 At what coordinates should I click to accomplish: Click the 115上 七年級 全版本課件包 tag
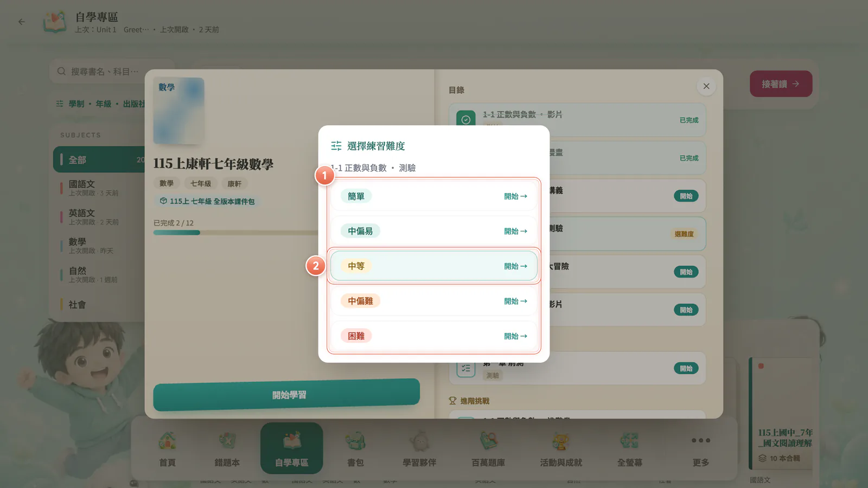tap(207, 201)
